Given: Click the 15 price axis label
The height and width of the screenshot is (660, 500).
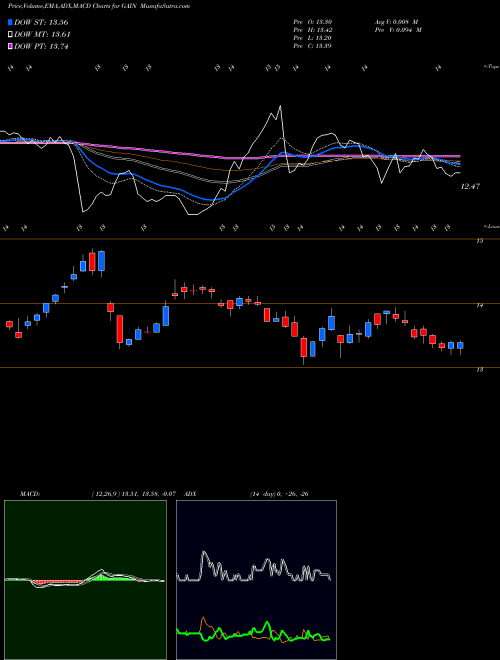Looking at the screenshot, I should [480, 241].
